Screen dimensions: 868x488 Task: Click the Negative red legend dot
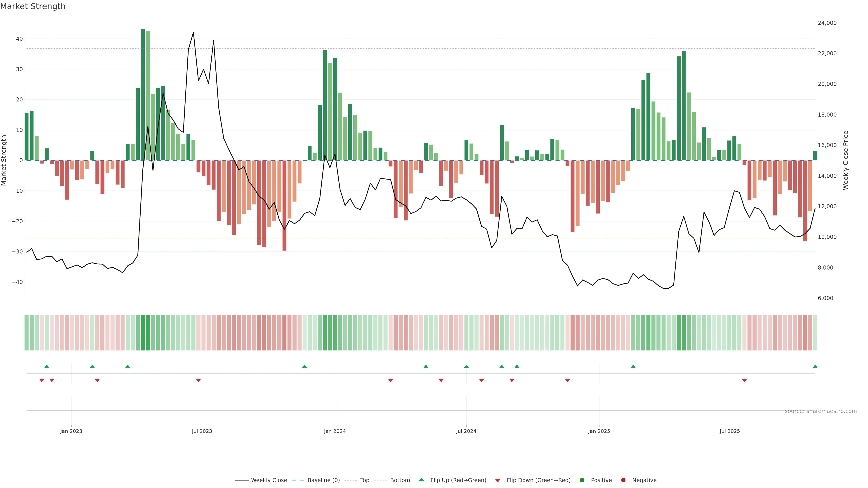[x=623, y=480]
